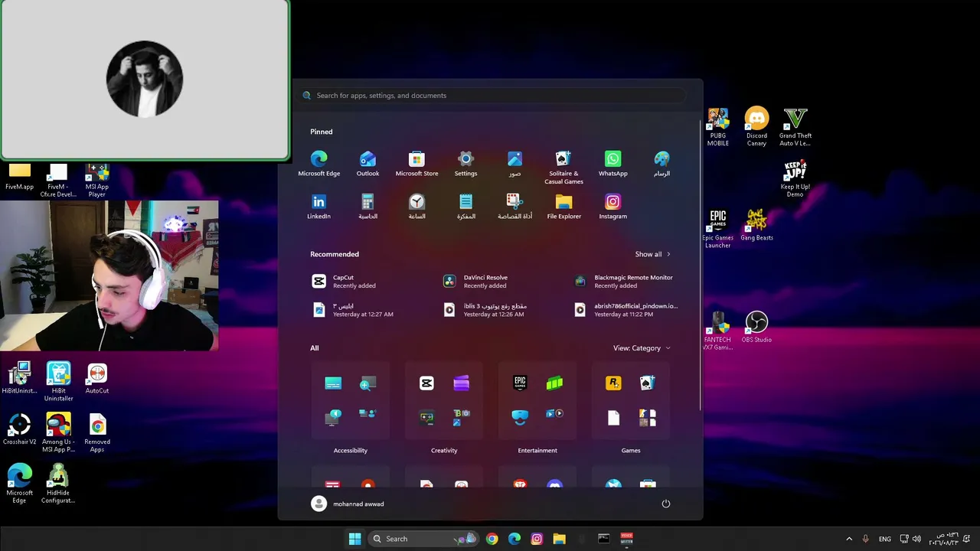Expand the View: Category dropdown
Image resolution: width=980 pixels, height=551 pixels.
click(x=642, y=348)
